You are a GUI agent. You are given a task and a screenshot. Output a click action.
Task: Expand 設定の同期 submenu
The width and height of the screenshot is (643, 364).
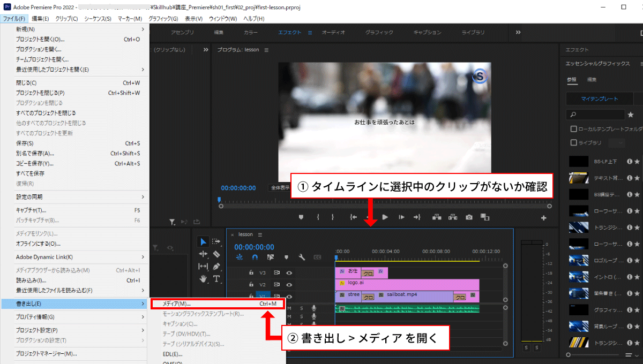(74, 197)
